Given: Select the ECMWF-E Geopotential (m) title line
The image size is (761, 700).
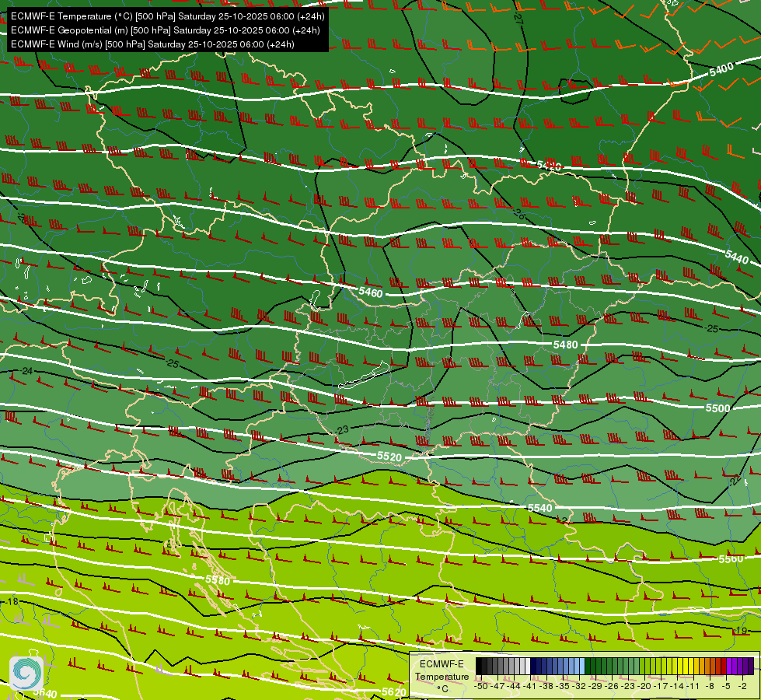Looking at the screenshot, I should tap(165, 30).
